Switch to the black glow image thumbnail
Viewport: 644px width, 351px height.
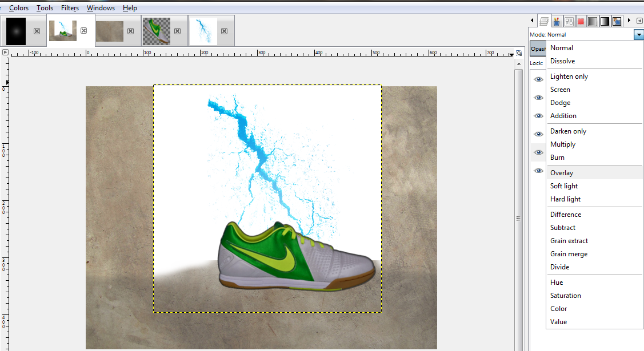(x=16, y=31)
